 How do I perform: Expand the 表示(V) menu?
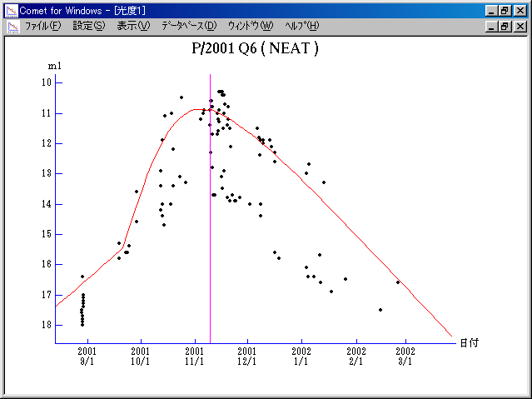click(133, 26)
